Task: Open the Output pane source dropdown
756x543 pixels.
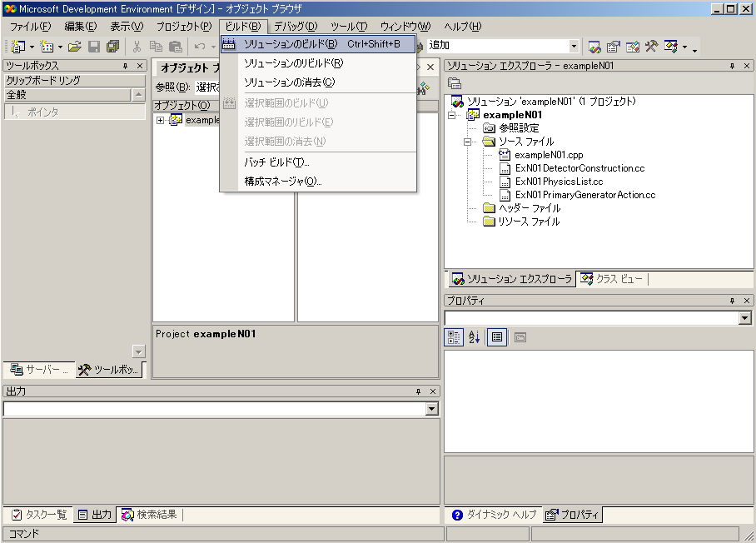Action: pyautogui.click(x=431, y=409)
